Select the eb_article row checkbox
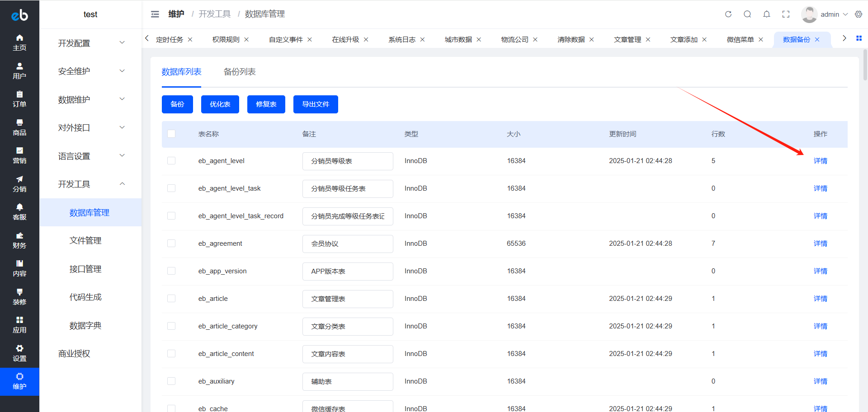Viewport: 868px width, 412px height. [x=171, y=299]
